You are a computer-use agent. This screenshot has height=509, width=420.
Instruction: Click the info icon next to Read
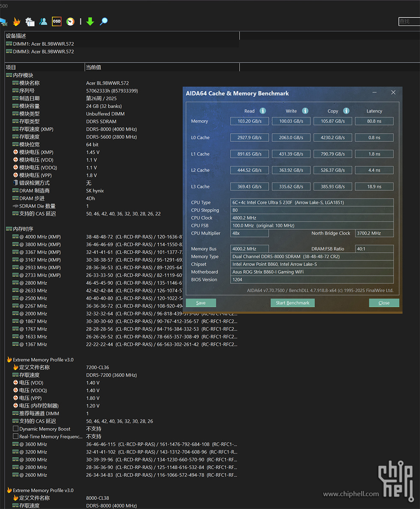(x=263, y=111)
